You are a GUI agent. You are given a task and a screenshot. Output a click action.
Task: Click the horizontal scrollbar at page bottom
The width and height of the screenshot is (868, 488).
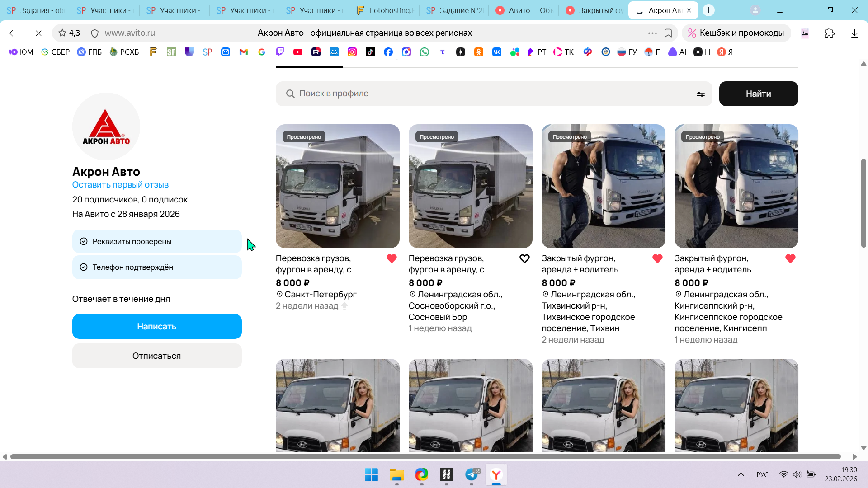tap(425, 457)
